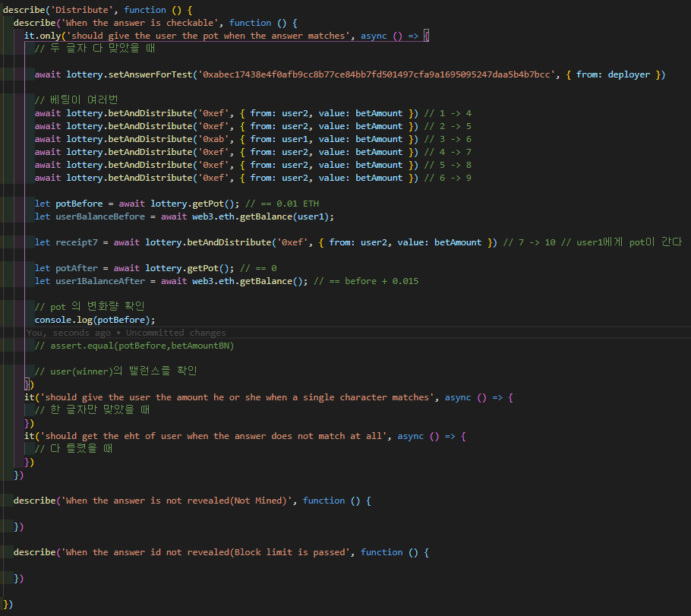Screen dimensions: 691x616
Task: Click getBalance(user1) call
Action: pyautogui.click(x=289, y=216)
